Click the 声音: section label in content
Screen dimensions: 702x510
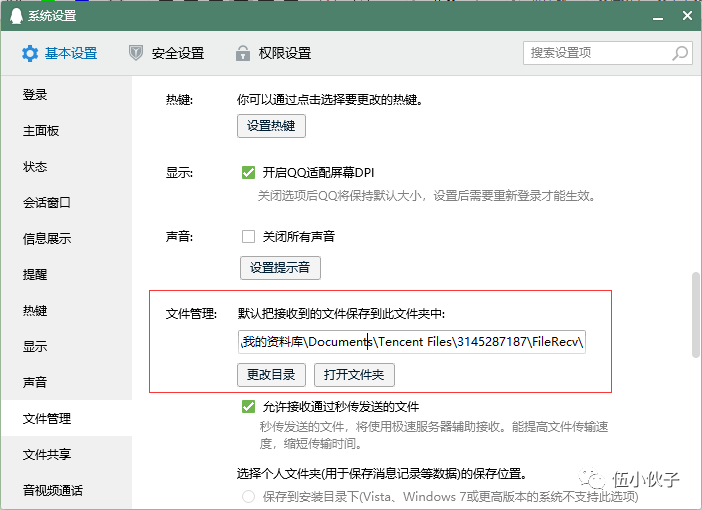tap(179, 236)
